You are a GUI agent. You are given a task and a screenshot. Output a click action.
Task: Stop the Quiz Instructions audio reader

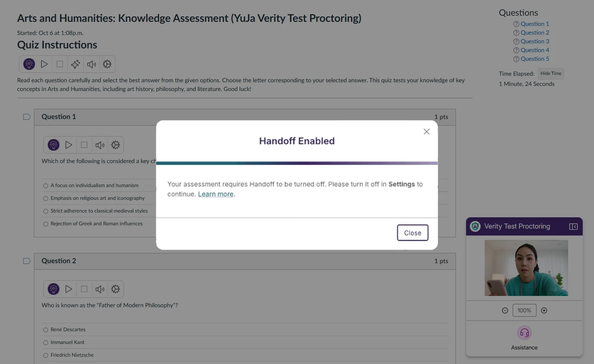coord(60,64)
